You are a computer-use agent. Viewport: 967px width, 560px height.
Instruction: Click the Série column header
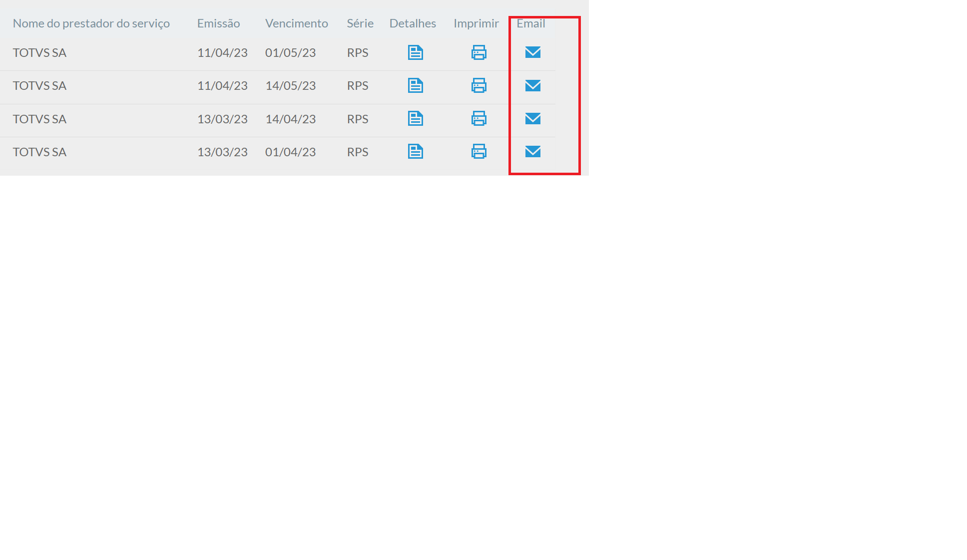pos(360,23)
